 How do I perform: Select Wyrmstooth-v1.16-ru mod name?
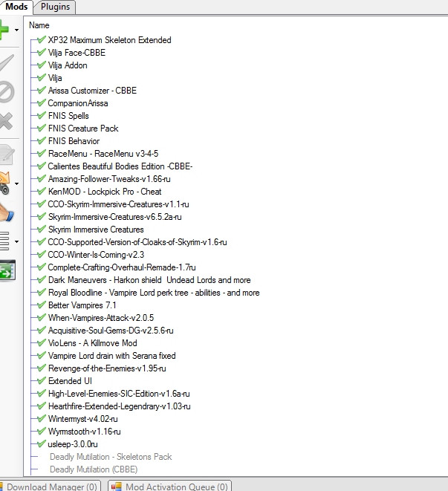[x=84, y=432]
